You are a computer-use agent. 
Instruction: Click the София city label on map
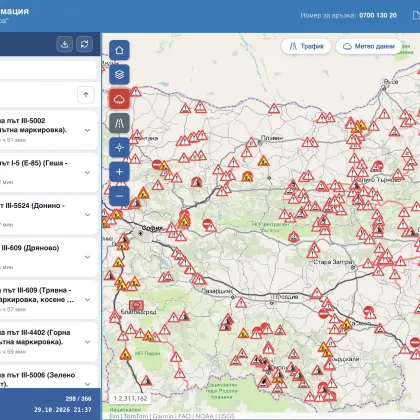coord(152,228)
